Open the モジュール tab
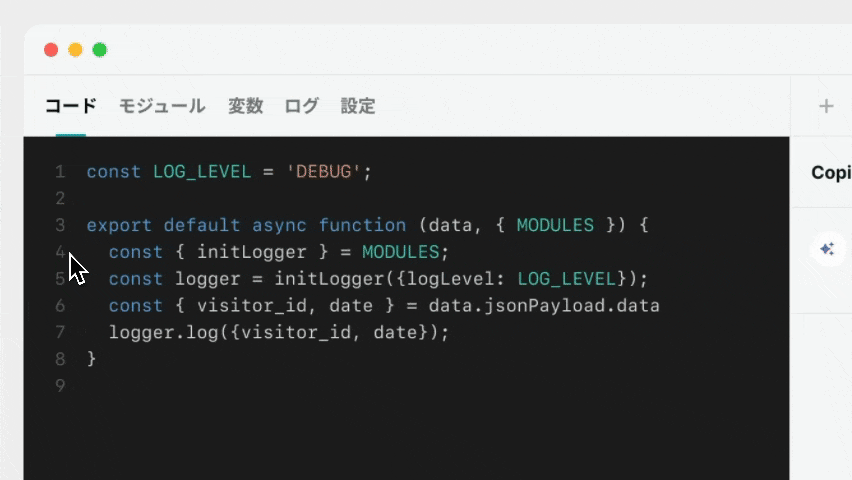Screen dimensions: 852x480 162,106
